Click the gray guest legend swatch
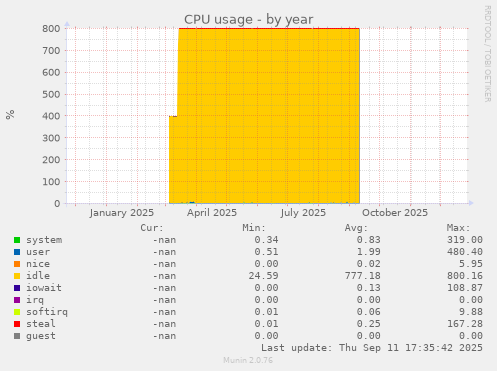Screen dimensions: 497x371 (17, 336)
